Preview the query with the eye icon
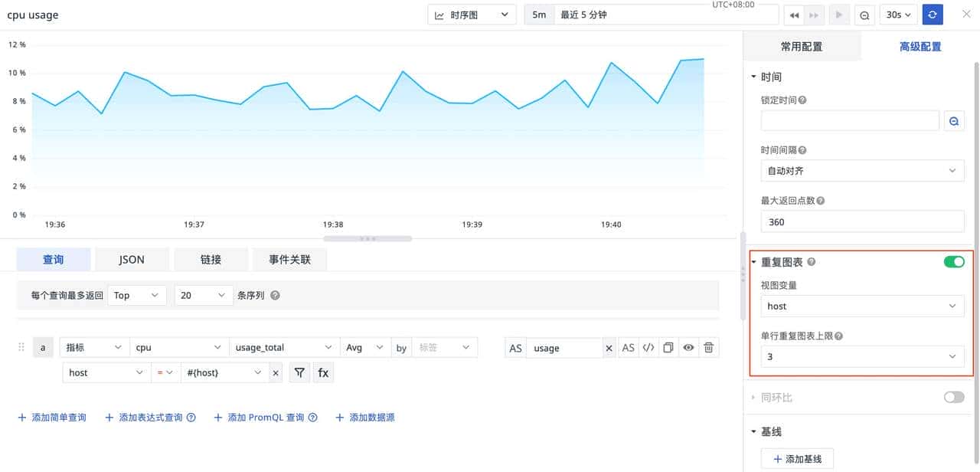This screenshot has width=980, height=472. pos(688,347)
